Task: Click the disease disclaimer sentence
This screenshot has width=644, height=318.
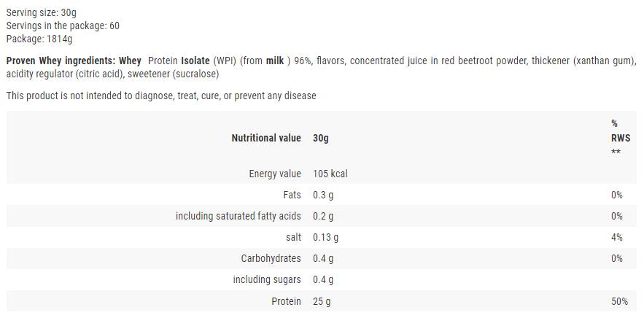Action: pos(161,96)
